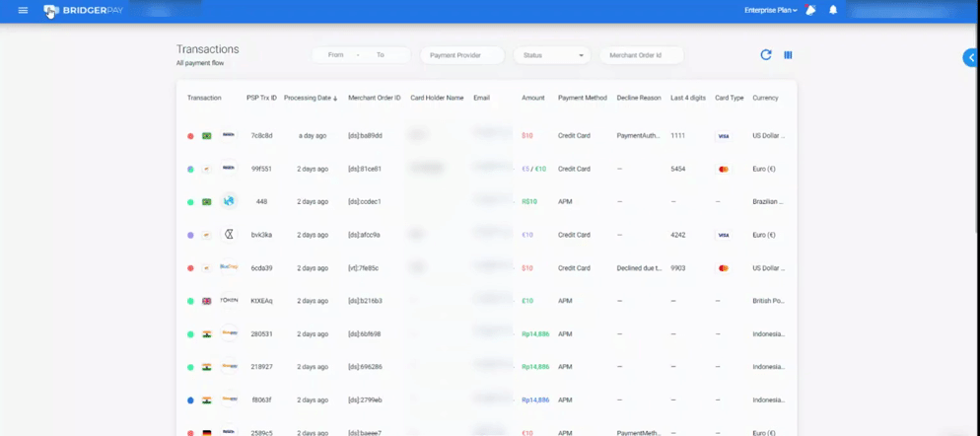
Task: Open the plain notification bell icon
Action: 833,10
